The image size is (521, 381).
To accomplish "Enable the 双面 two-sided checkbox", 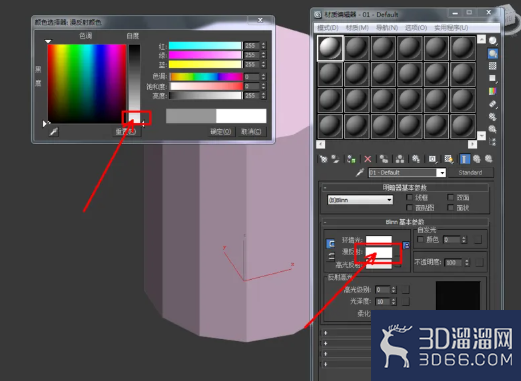I will [x=451, y=197].
